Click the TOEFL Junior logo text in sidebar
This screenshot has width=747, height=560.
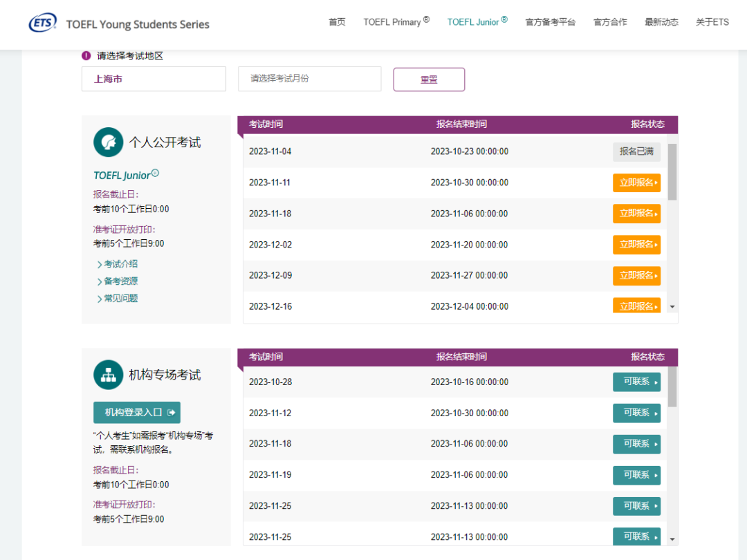(x=127, y=175)
